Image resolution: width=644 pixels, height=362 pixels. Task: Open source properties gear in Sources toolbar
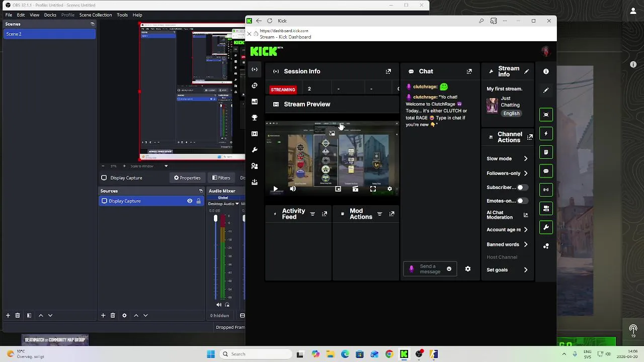coord(124,315)
